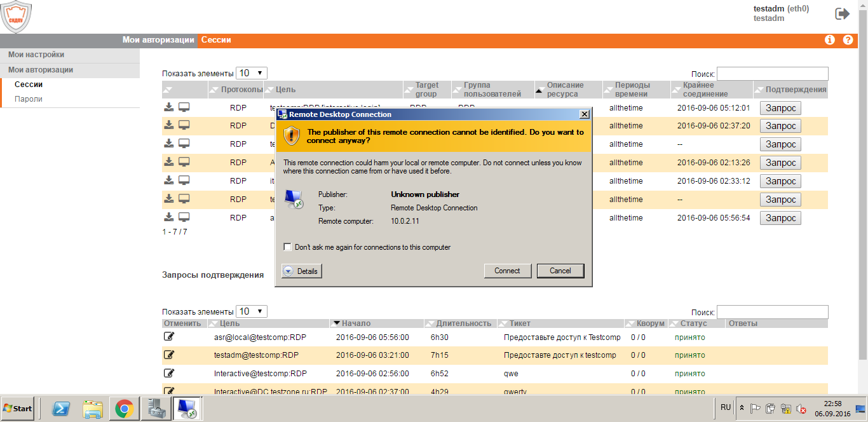Sort sessions by Target group column

click(x=427, y=90)
